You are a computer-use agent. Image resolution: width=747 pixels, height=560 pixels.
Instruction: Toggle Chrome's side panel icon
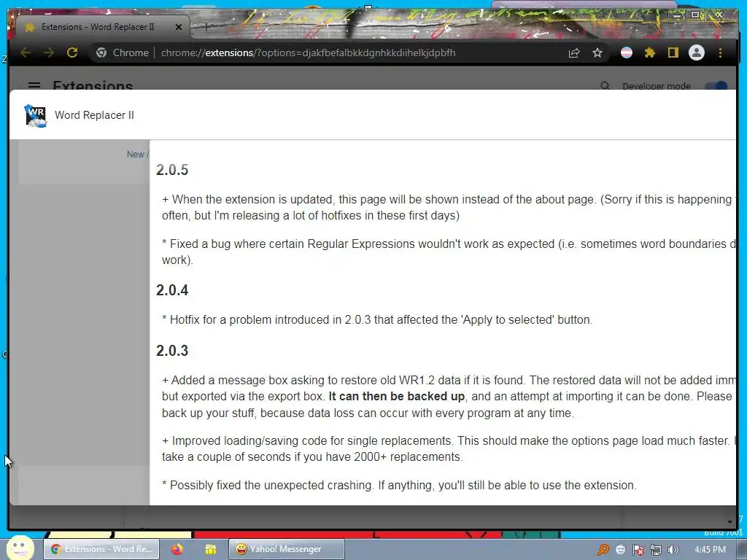coord(673,52)
